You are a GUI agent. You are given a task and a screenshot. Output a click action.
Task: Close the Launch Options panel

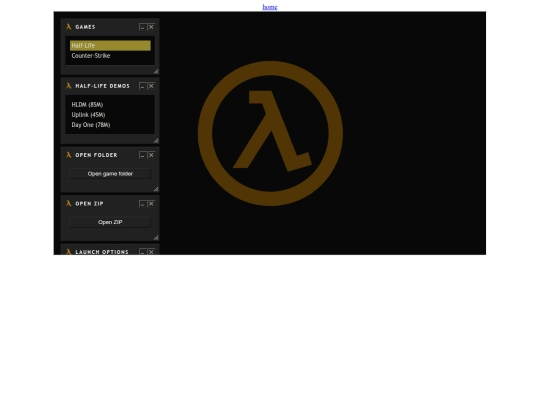coord(151,252)
